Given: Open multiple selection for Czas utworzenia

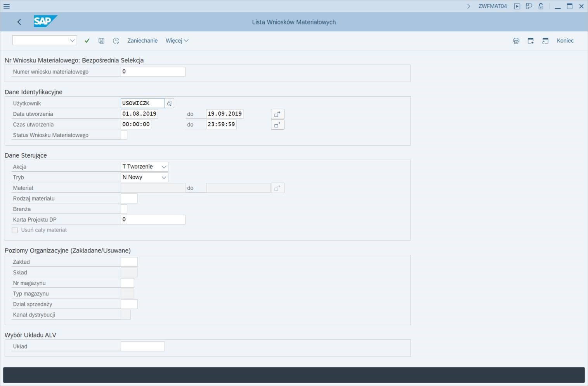Looking at the screenshot, I should 277,125.
